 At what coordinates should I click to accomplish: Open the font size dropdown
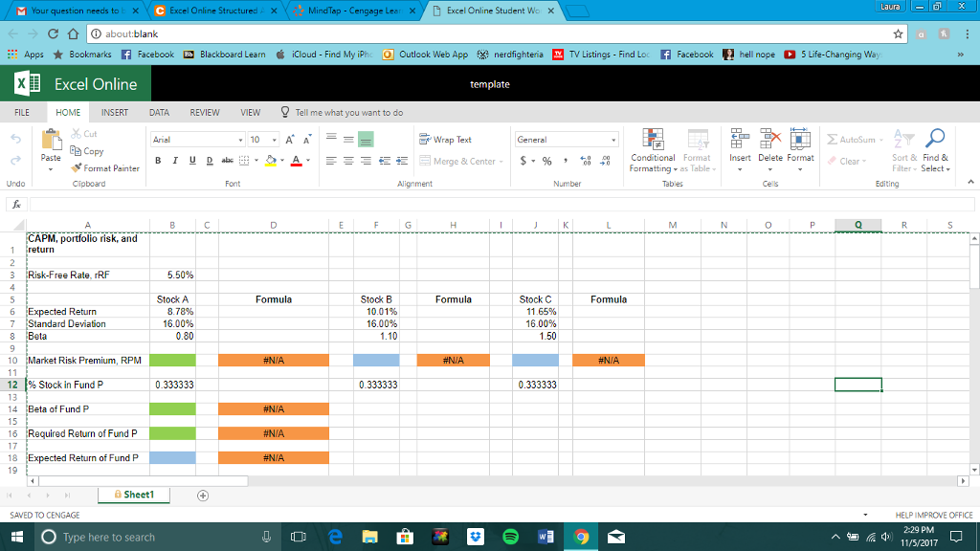coord(274,140)
